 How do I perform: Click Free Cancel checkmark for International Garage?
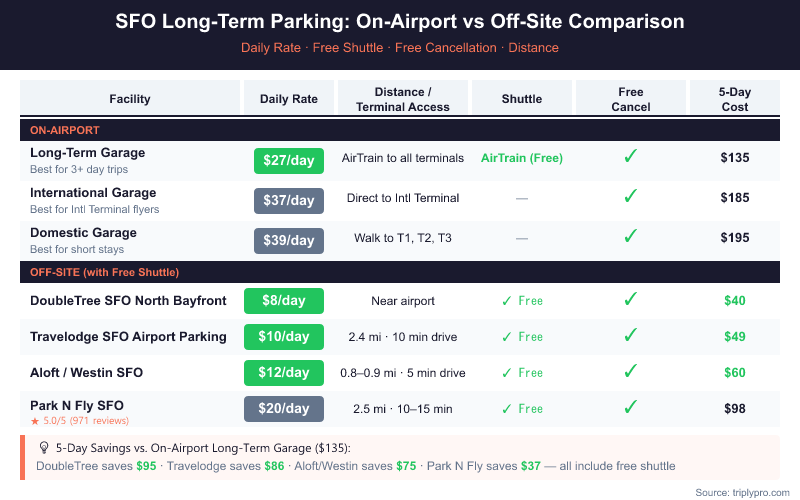click(630, 197)
